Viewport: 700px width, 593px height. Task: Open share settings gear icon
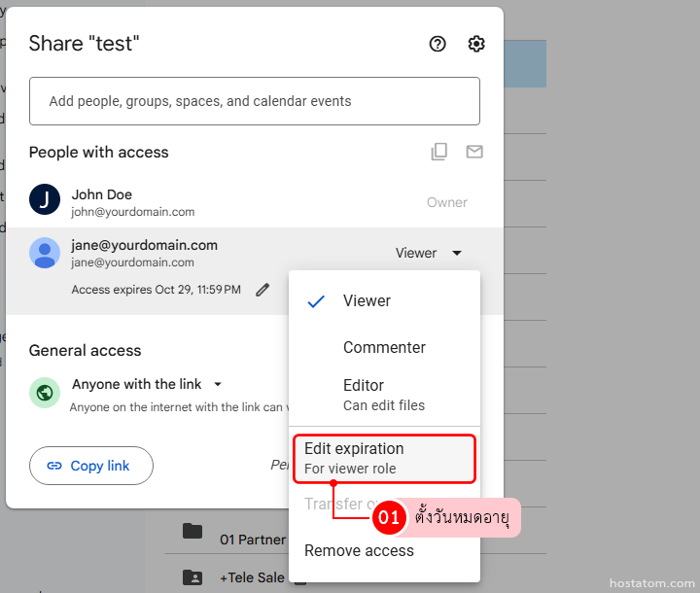point(475,44)
